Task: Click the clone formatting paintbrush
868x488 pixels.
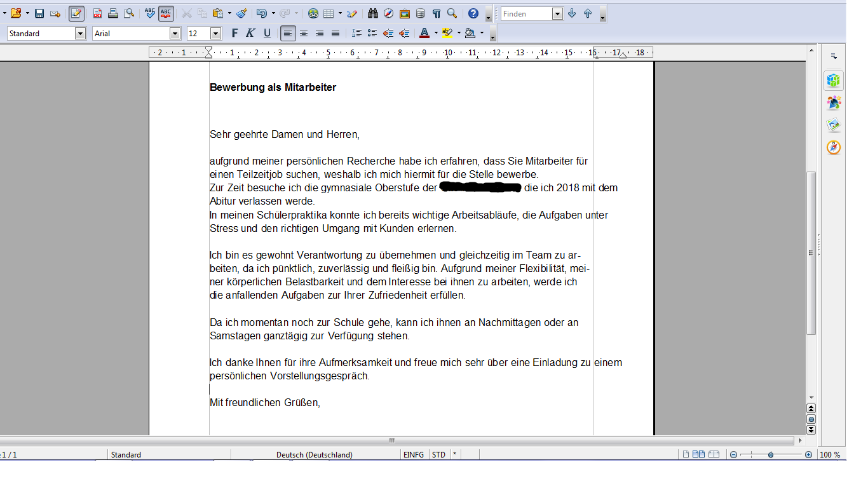Action: [x=241, y=13]
